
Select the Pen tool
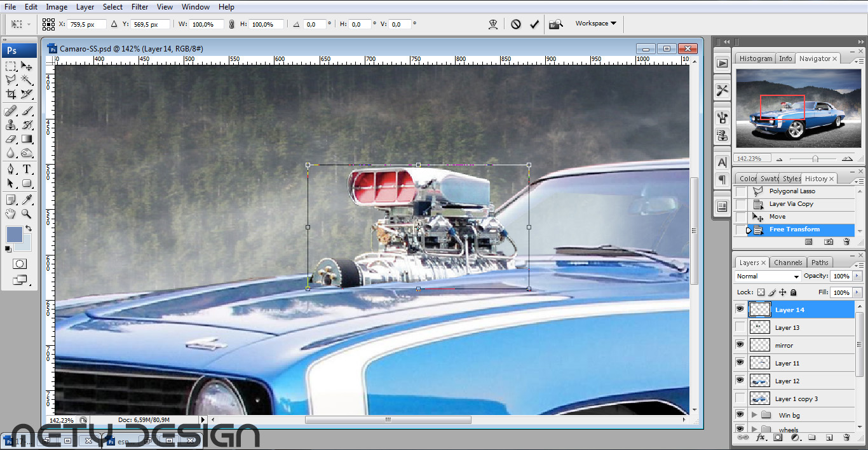(11, 170)
